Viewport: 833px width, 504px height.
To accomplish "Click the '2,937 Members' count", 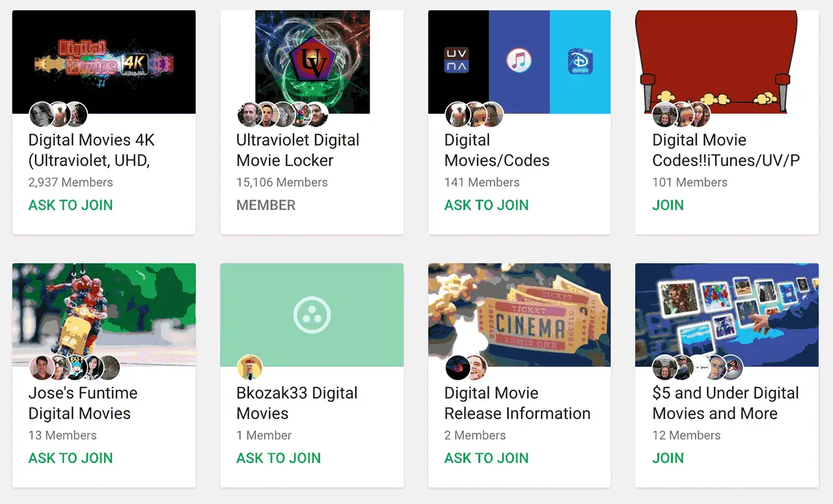I will (x=70, y=183).
